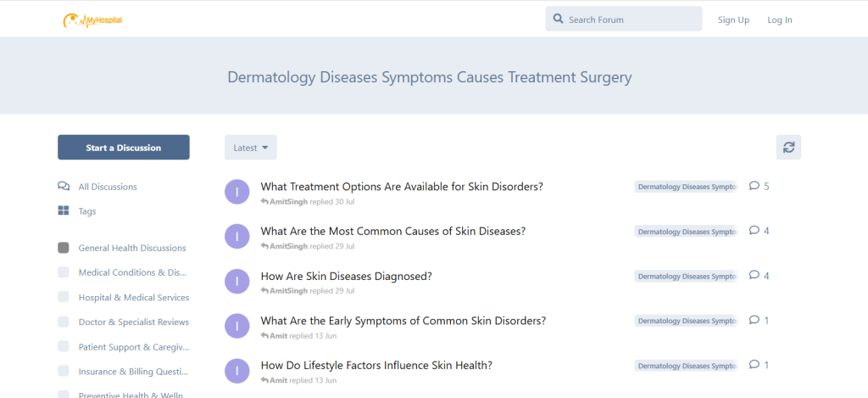Click tag label on Early Symptoms discussion
The height and width of the screenshot is (398, 868).
tap(686, 321)
